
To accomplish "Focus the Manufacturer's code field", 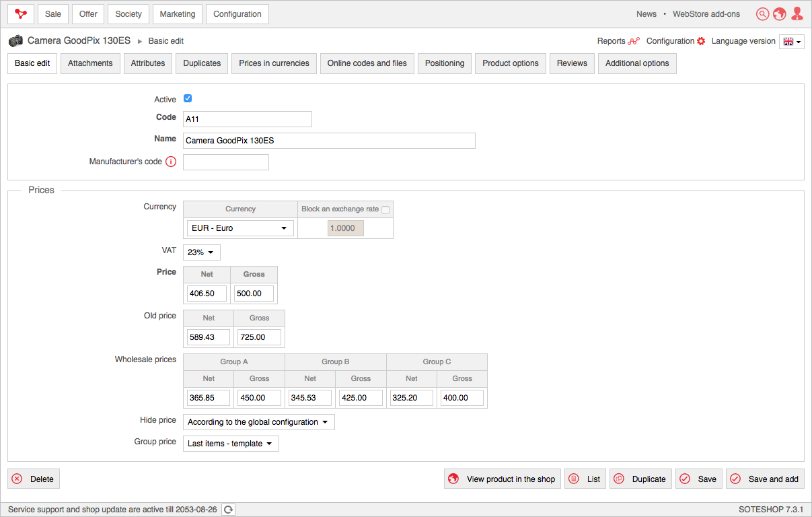I will (x=226, y=162).
